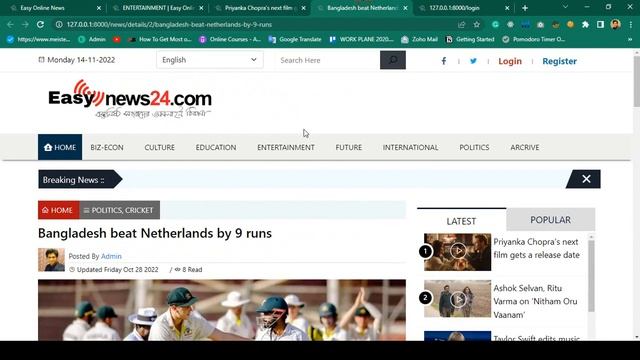Click the page vertical scrollbar
This screenshot has height=360, width=640.
click(636, 82)
